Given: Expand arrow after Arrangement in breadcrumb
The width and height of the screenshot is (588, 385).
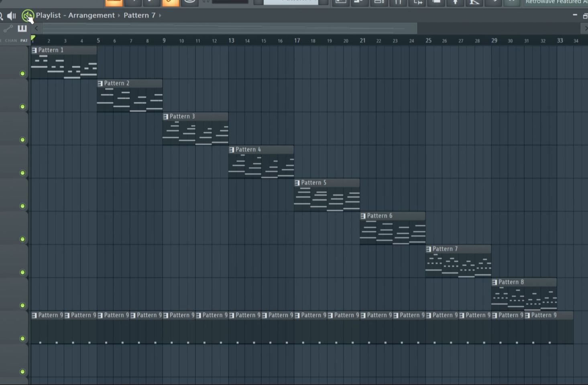Looking at the screenshot, I should (119, 16).
